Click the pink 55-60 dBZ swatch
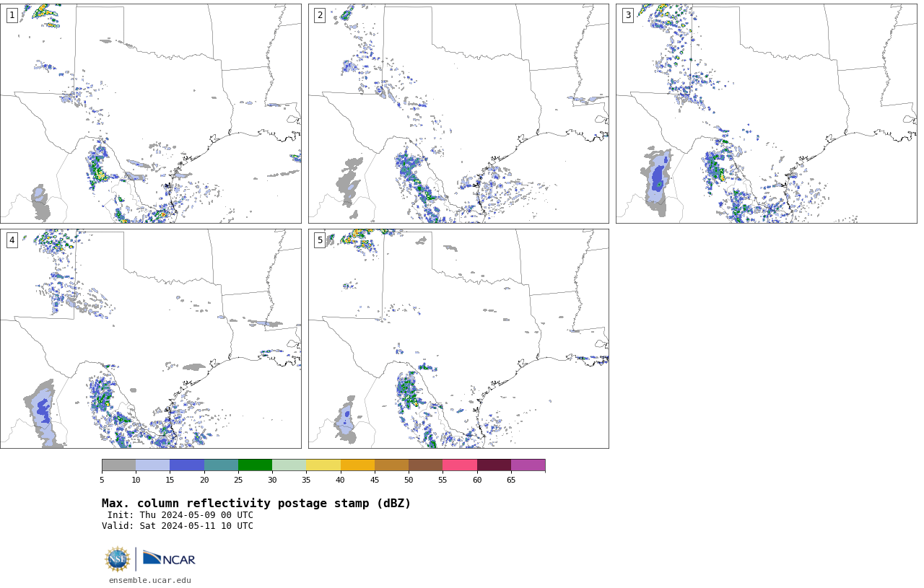 coord(460,465)
